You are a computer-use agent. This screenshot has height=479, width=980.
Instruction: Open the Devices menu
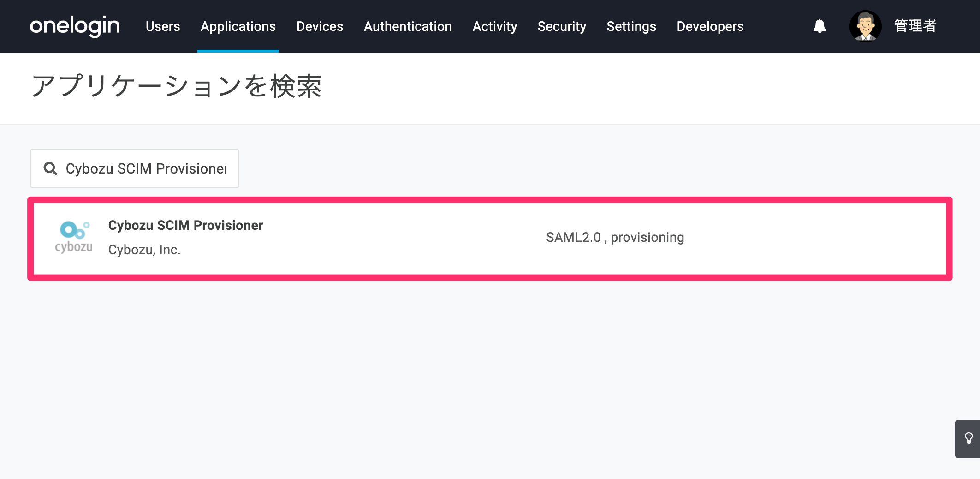pos(320,26)
